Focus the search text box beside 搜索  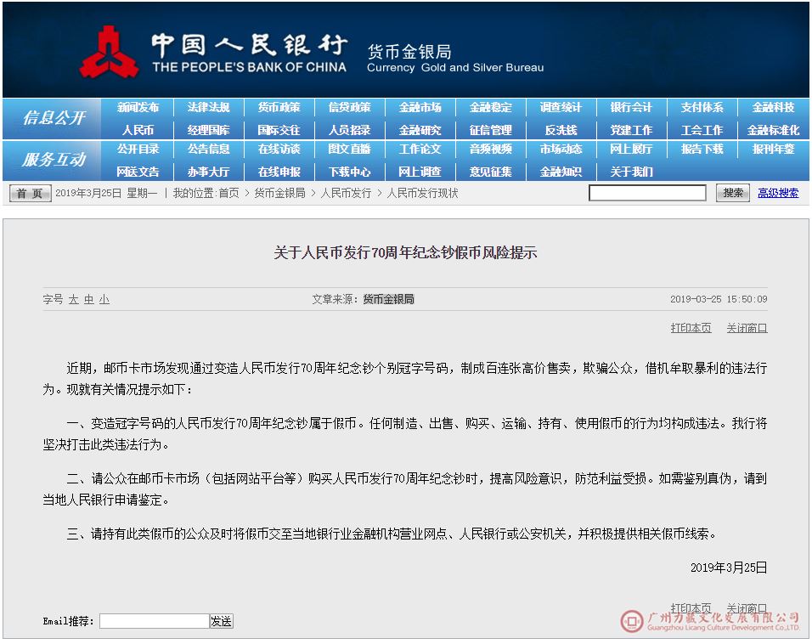coord(647,193)
